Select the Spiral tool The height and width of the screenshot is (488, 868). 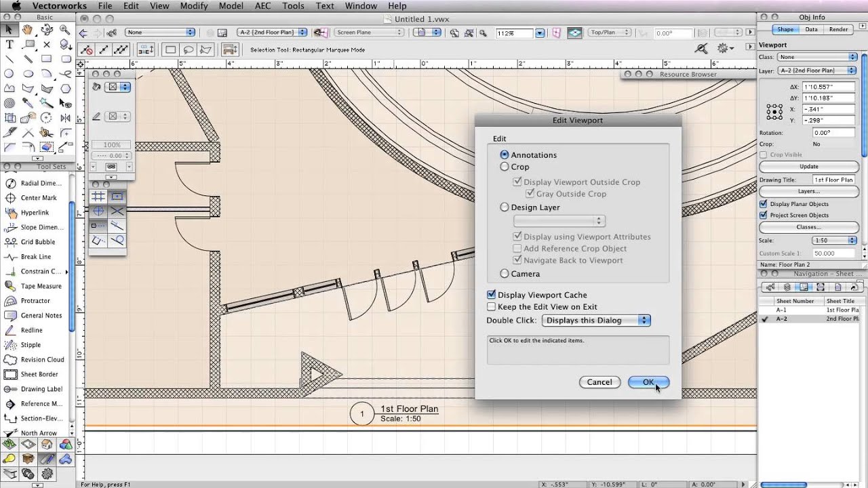(9, 103)
